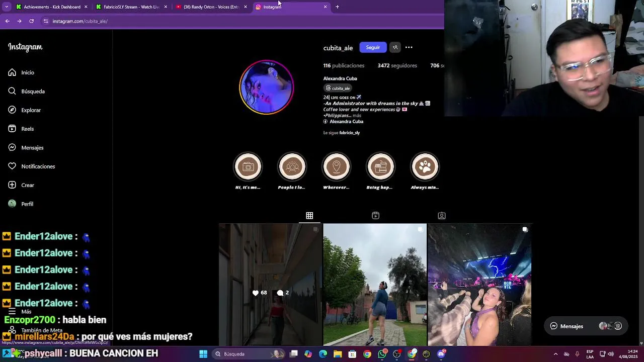Show hidden system tray icons

(x=555, y=354)
